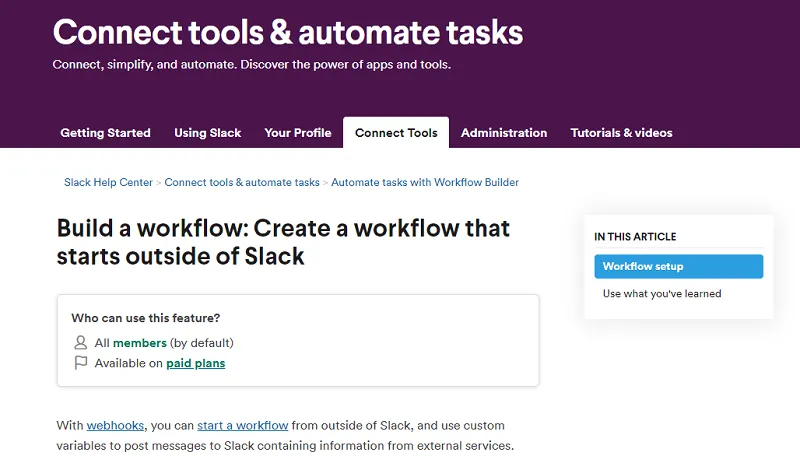The height and width of the screenshot is (456, 800).
Task: Click the flag icon beside Available on
Action: pyautogui.click(x=81, y=363)
